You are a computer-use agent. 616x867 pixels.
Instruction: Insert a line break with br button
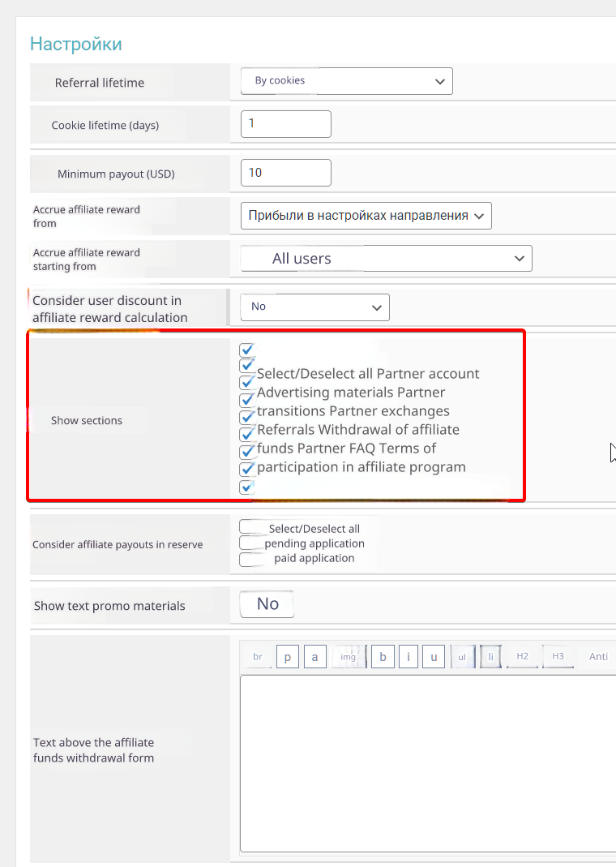[x=258, y=657]
